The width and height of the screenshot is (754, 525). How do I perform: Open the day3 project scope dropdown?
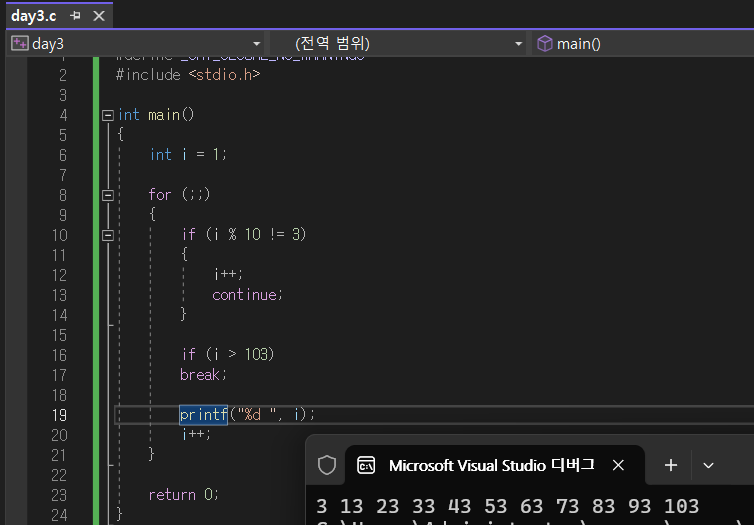click(257, 44)
